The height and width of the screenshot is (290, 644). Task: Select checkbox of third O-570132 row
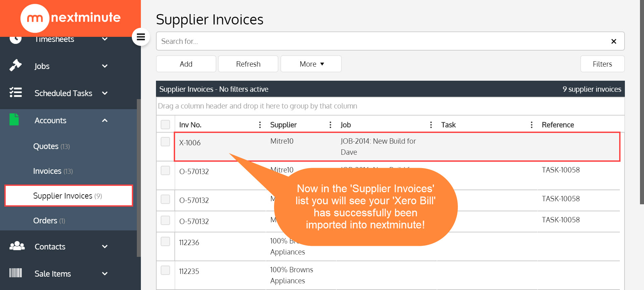pyautogui.click(x=165, y=220)
